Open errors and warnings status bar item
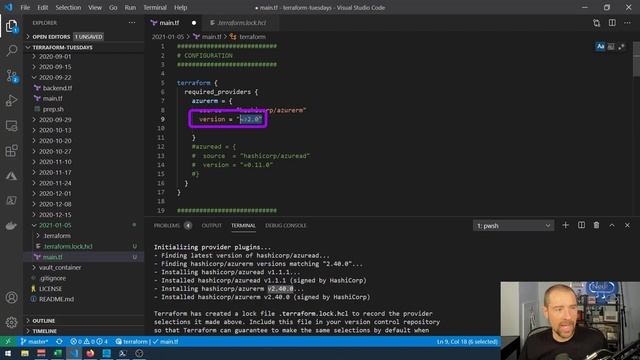 [89, 342]
